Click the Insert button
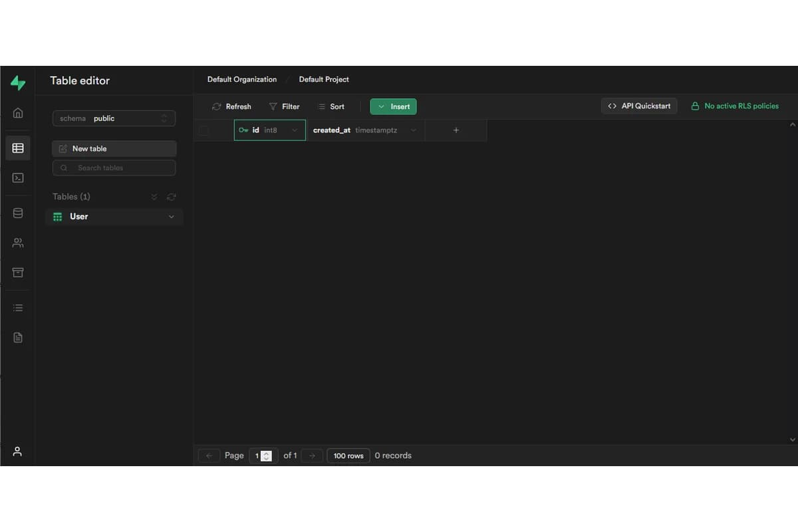Viewport: 798px width, 532px height. pyautogui.click(x=393, y=106)
